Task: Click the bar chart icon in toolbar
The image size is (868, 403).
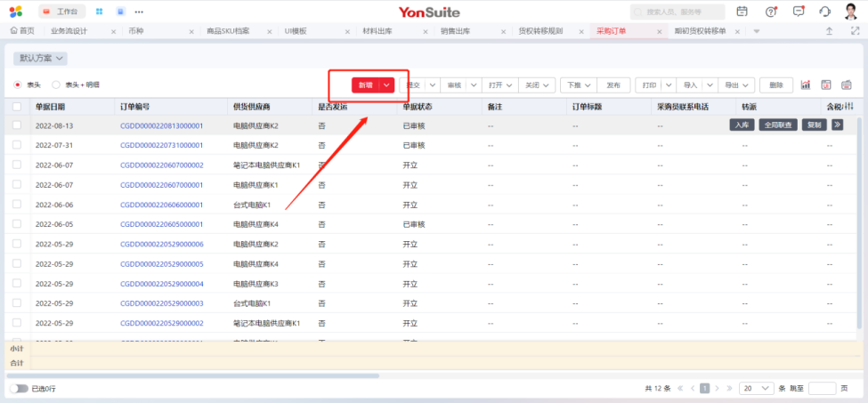Action: click(806, 85)
